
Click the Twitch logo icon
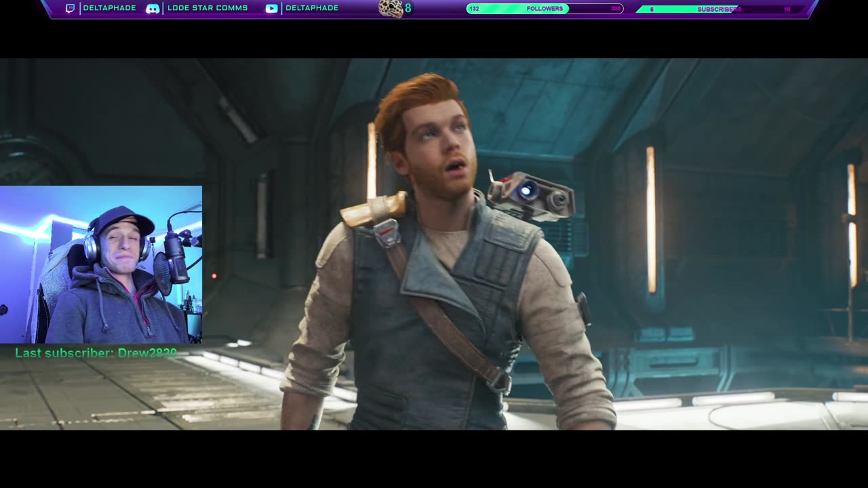(x=70, y=8)
